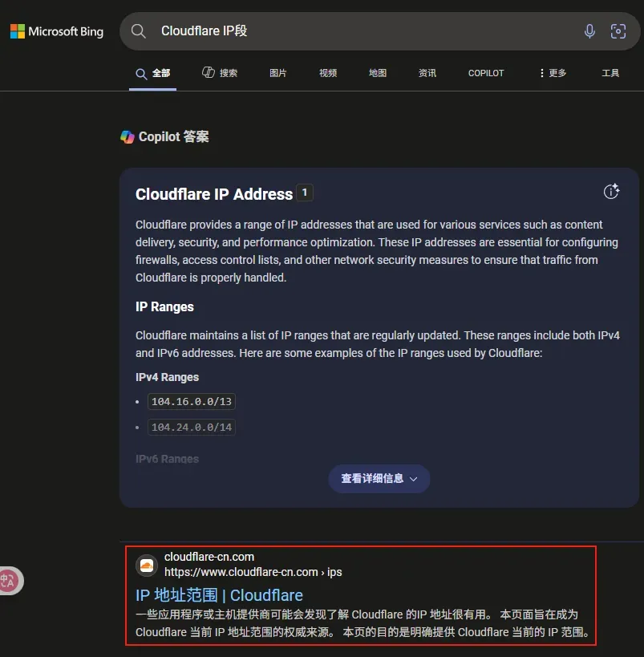Open citation reference 1 badge
The width and height of the screenshot is (644, 657).
click(305, 193)
